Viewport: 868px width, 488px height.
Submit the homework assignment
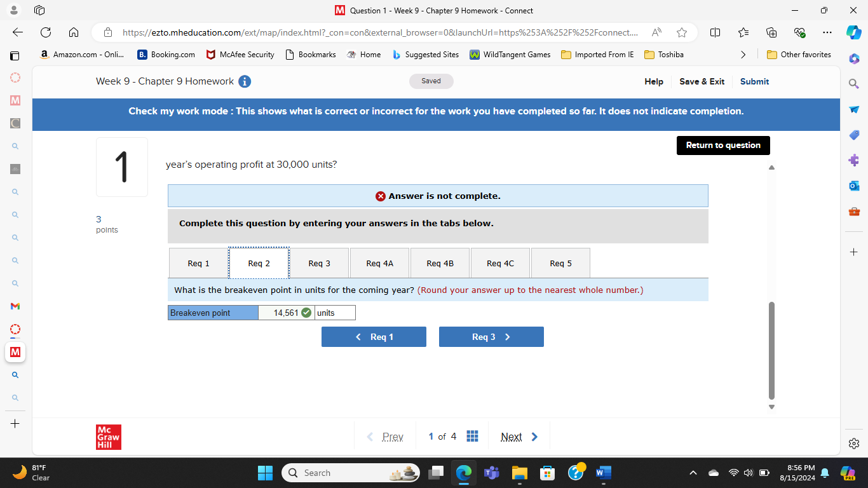click(754, 81)
